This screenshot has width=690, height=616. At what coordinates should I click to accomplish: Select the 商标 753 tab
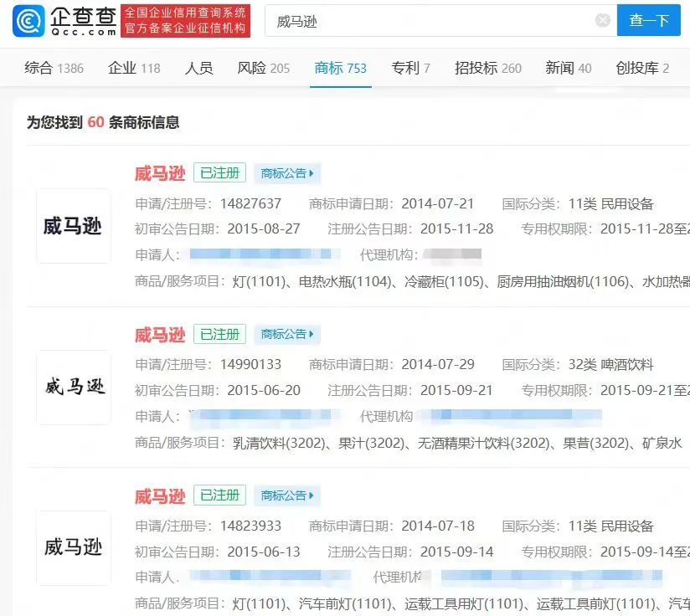pos(340,68)
